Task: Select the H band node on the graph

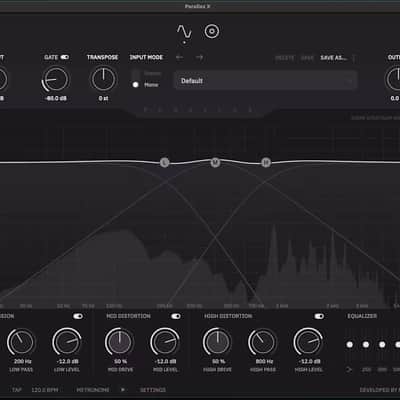Action: 266,163
